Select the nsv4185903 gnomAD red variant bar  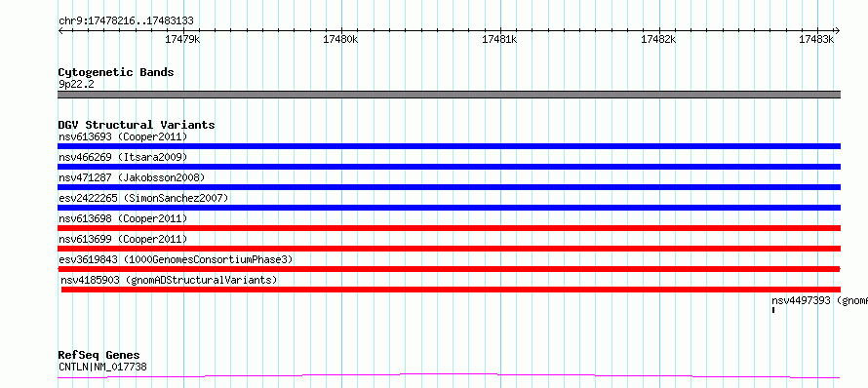(x=452, y=290)
